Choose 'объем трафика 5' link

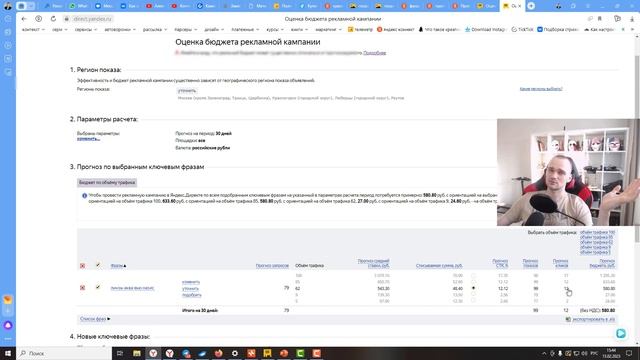(595, 252)
